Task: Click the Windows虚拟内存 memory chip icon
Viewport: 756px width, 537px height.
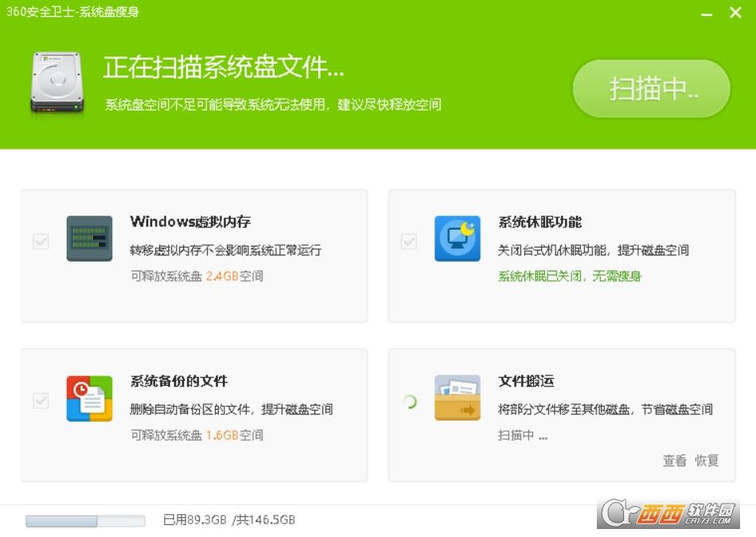Action: (89, 239)
